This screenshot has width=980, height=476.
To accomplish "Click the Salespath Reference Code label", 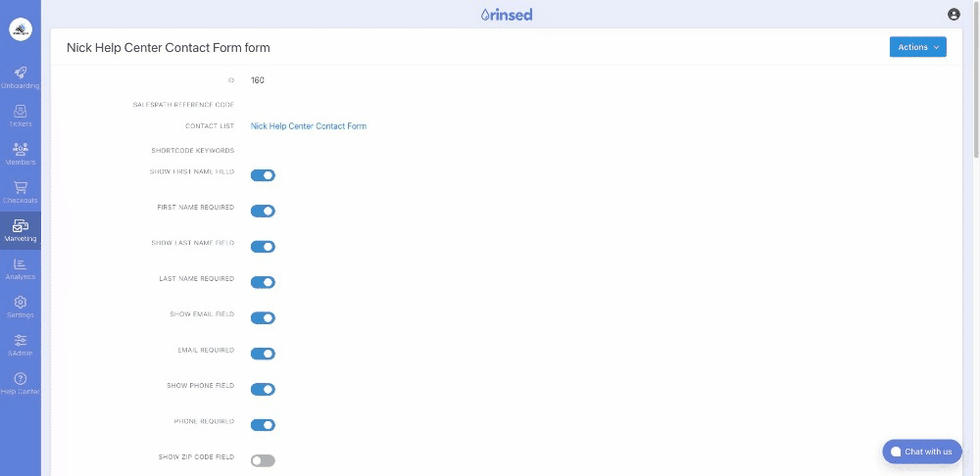I will point(183,105).
